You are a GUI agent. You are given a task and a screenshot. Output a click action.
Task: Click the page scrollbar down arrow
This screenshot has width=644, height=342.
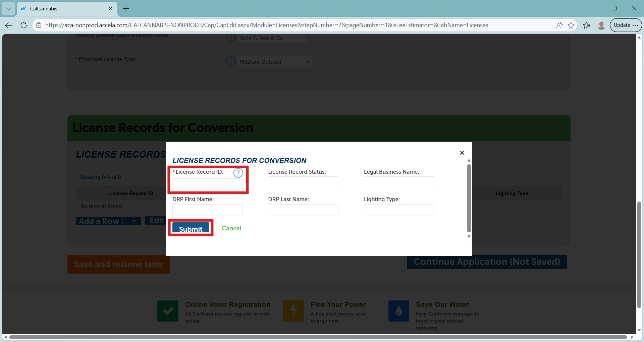point(639,330)
